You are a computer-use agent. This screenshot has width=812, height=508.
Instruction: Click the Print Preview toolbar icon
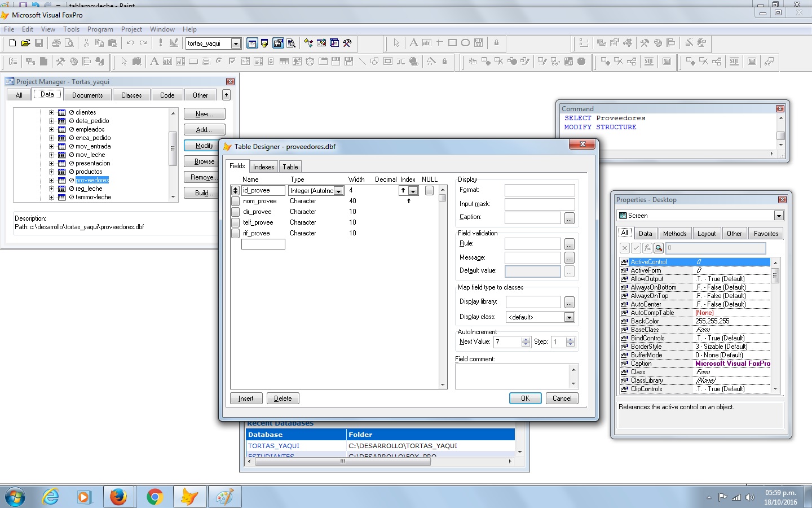coord(69,43)
